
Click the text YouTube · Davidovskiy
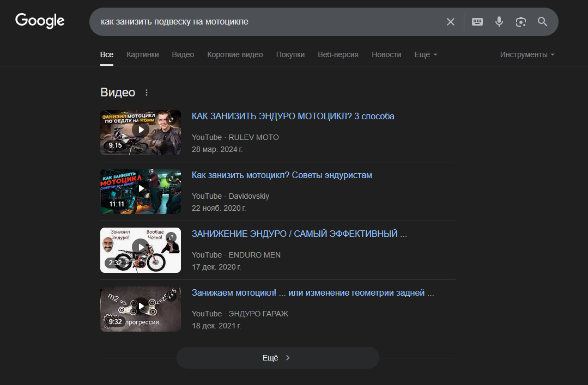[231, 196]
